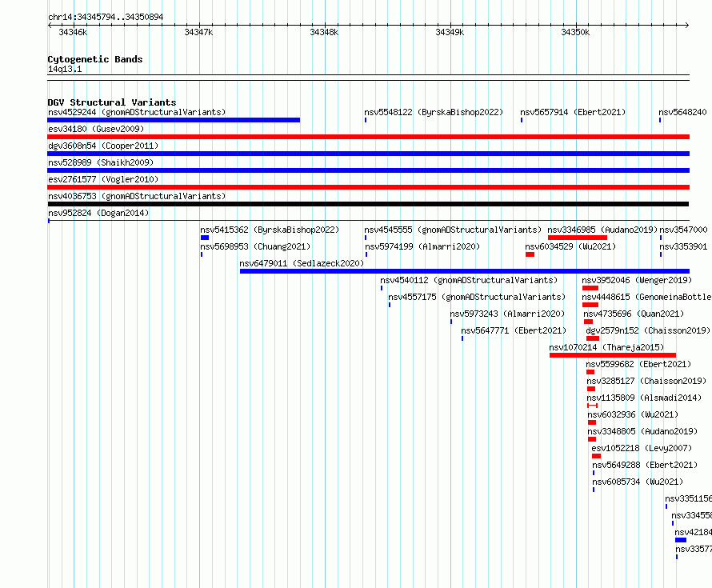
Task: Select nsv5599682 (Ebert2021) label
Action: pyautogui.click(x=638, y=364)
